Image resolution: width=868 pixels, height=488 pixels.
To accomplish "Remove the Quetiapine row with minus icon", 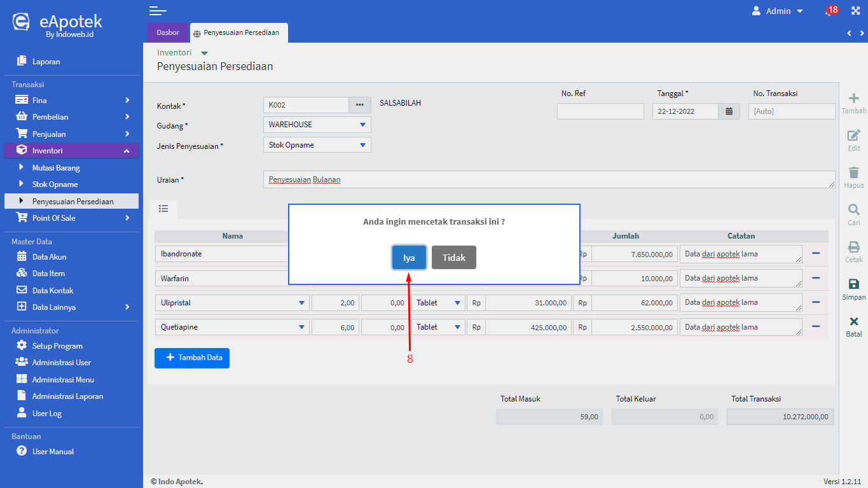I will click(816, 326).
